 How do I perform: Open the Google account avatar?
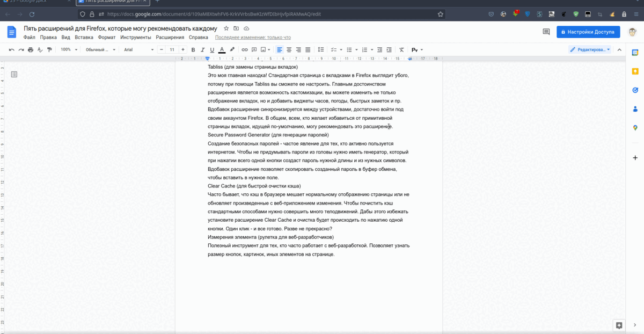click(x=633, y=32)
